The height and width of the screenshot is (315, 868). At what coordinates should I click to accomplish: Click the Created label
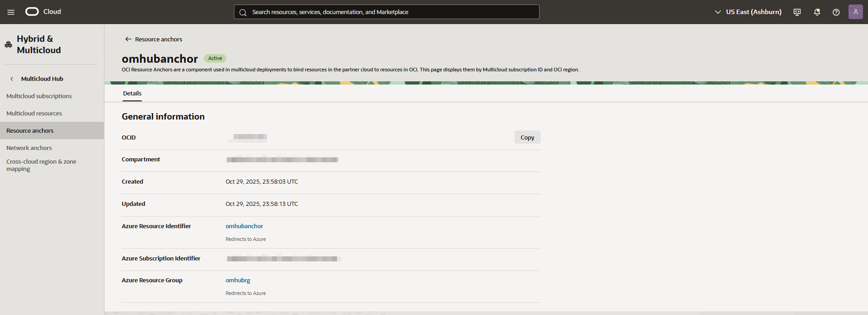[132, 181]
